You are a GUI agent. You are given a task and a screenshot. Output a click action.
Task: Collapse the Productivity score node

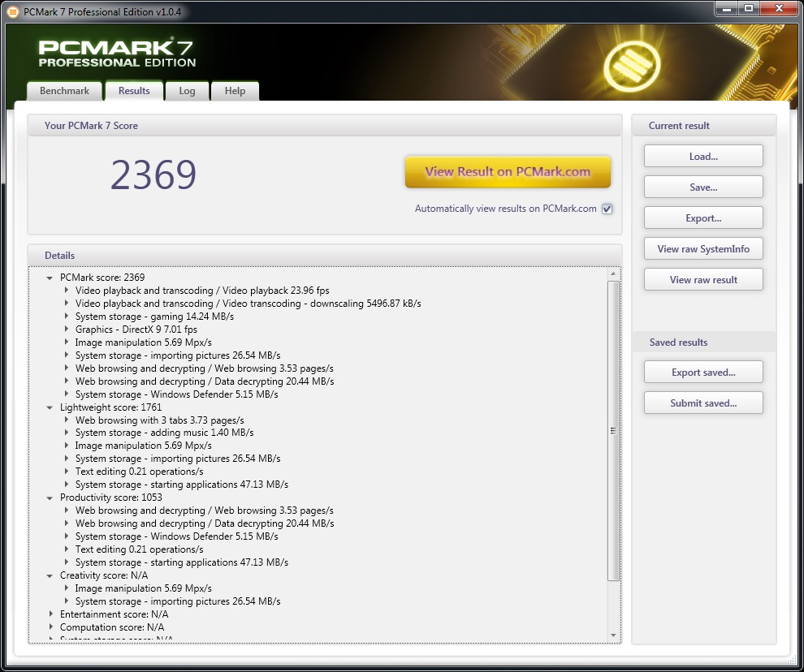point(50,498)
